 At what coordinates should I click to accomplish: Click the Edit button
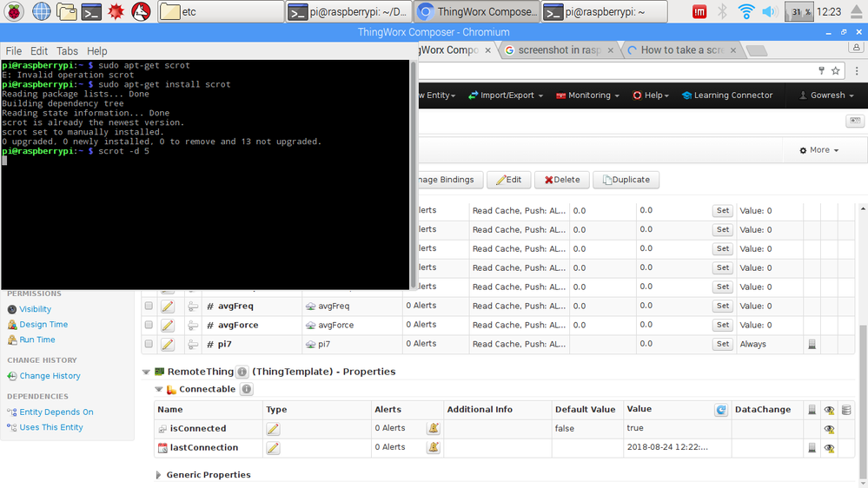tap(509, 180)
